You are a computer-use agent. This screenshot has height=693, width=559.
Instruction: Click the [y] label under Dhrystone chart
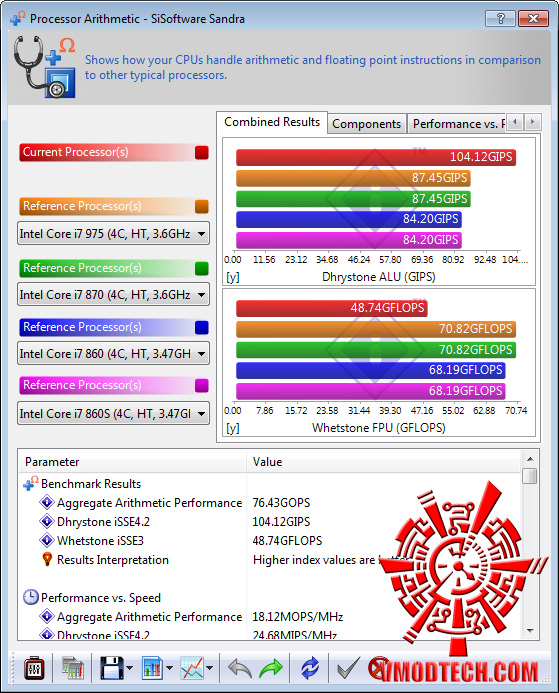[232, 277]
